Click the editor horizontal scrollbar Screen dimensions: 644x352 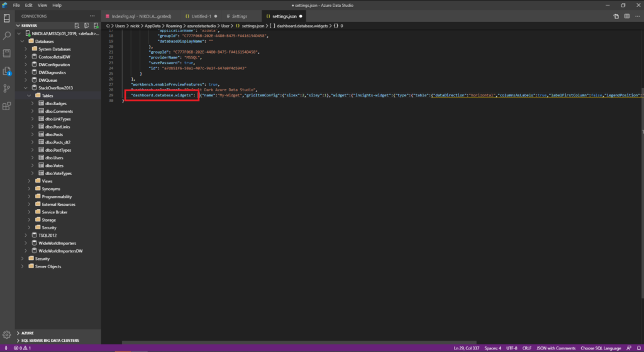click(x=299, y=342)
